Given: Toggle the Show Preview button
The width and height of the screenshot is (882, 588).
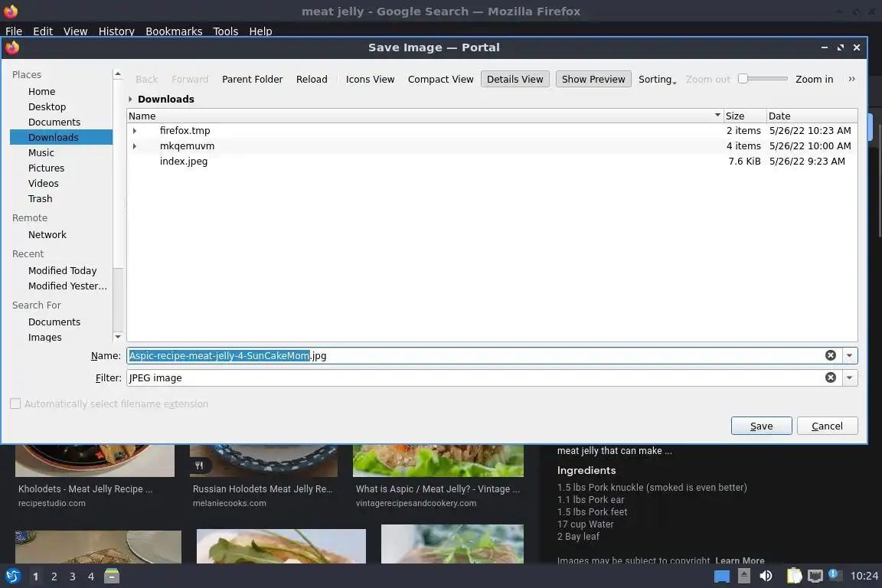Looking at the screenshot, I should pyautogui.click(x=593, y=80).
